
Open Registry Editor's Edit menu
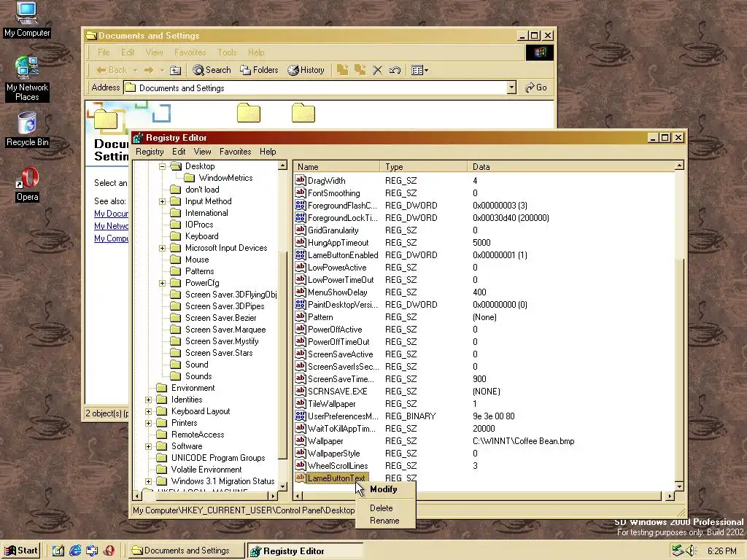click(x=179, y=152)
